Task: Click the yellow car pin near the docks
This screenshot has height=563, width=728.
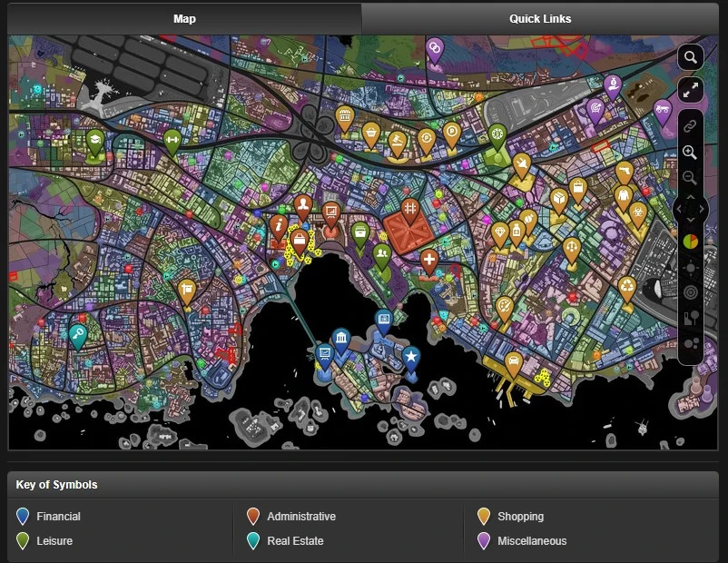Action: tap(514, 362)
